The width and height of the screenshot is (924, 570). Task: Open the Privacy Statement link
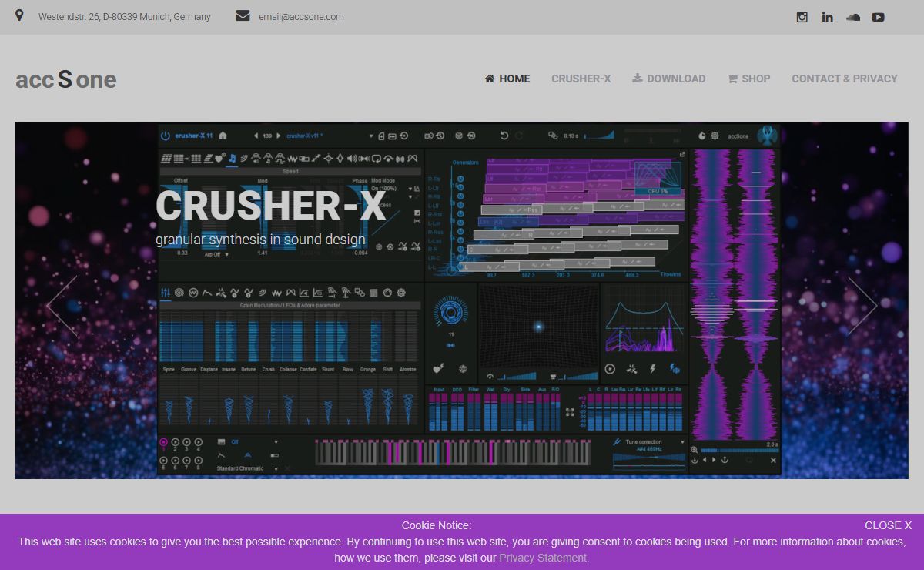point(544,558)
